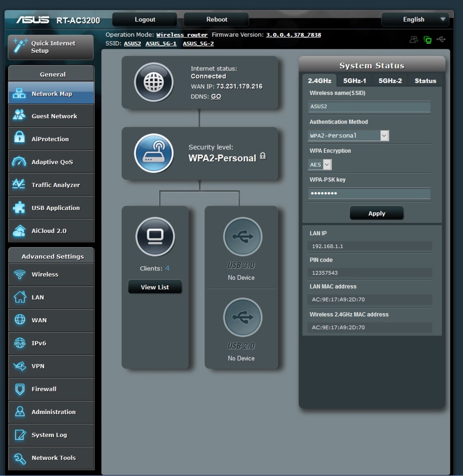Click the ASUS2 SSID link in header
The width and height of the screenshot is (463, 476).
click(x=132, y=44)
